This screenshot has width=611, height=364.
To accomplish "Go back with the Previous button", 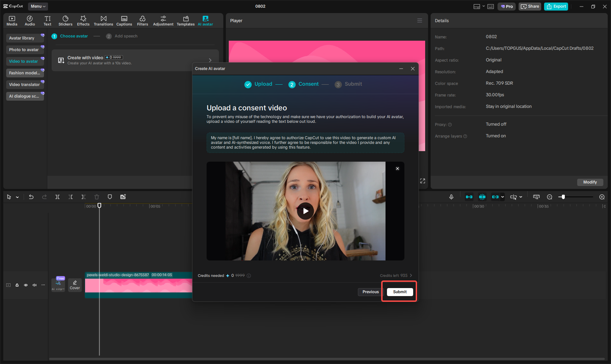I will (370, 292).
